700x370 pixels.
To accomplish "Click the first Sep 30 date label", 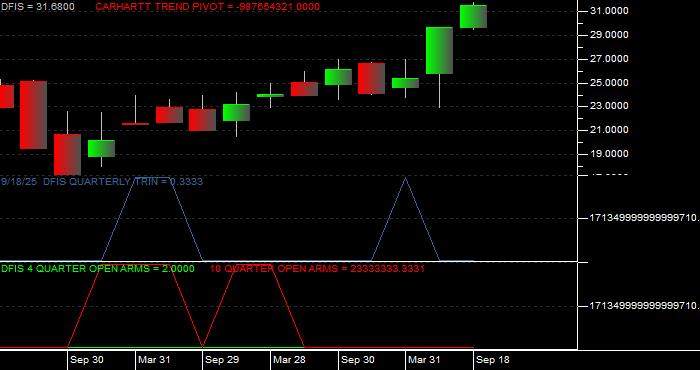I will tap(87, 360).
